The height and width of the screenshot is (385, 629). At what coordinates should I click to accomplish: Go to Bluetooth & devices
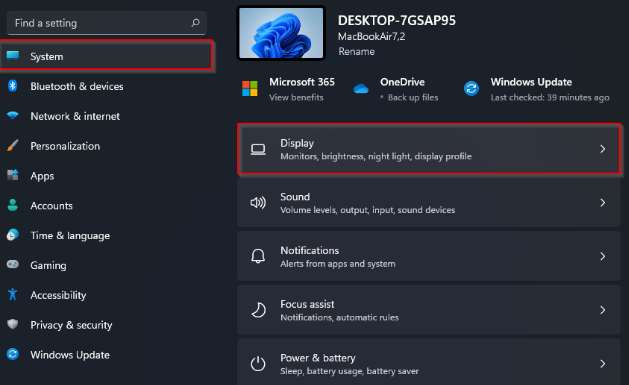[x=77, y=86]
